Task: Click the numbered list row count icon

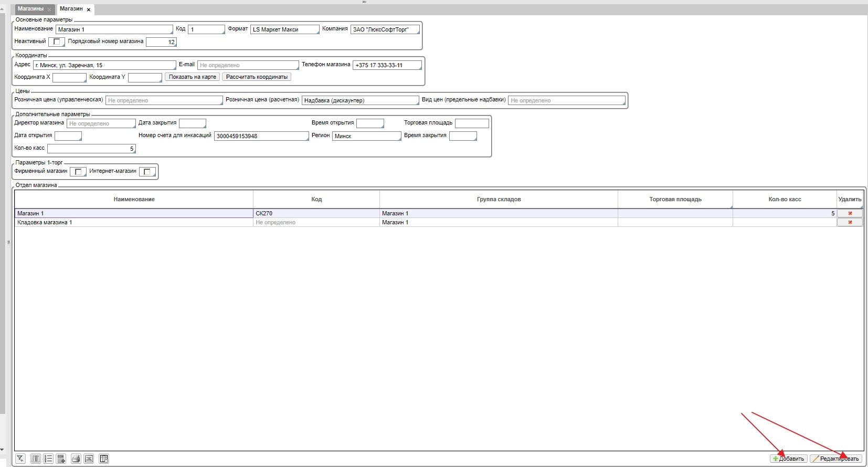Action: pos(48,459)
